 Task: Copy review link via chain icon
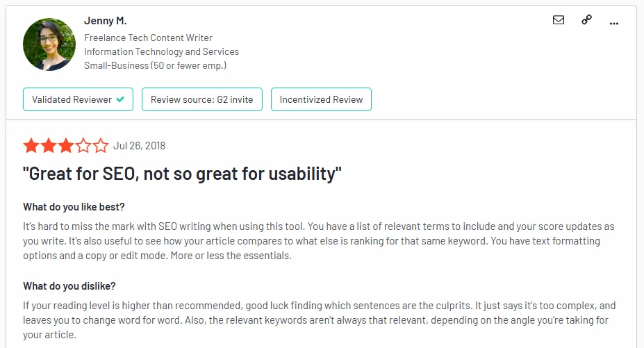(586, 20)
